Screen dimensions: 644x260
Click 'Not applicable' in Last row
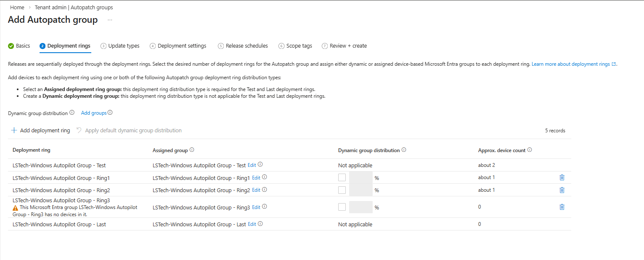click(x=355, y=225)
